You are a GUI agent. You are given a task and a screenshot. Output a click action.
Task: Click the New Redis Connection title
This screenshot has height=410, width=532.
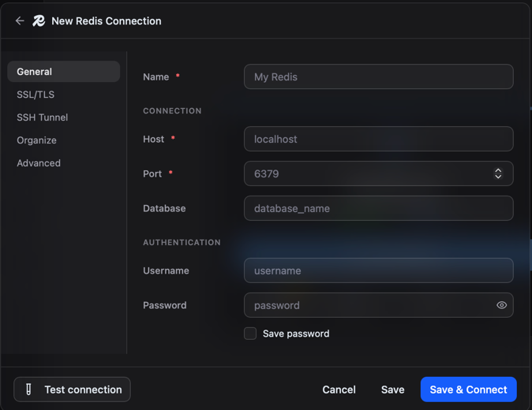107,21
